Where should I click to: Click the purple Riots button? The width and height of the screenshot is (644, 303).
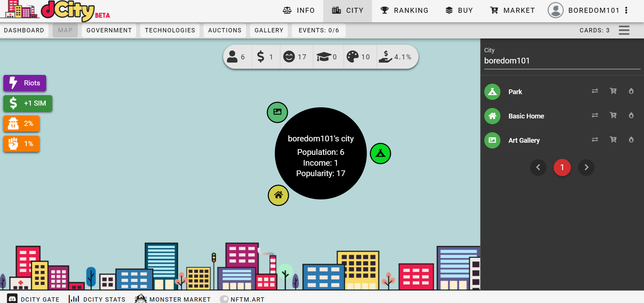tap(25, 83)
